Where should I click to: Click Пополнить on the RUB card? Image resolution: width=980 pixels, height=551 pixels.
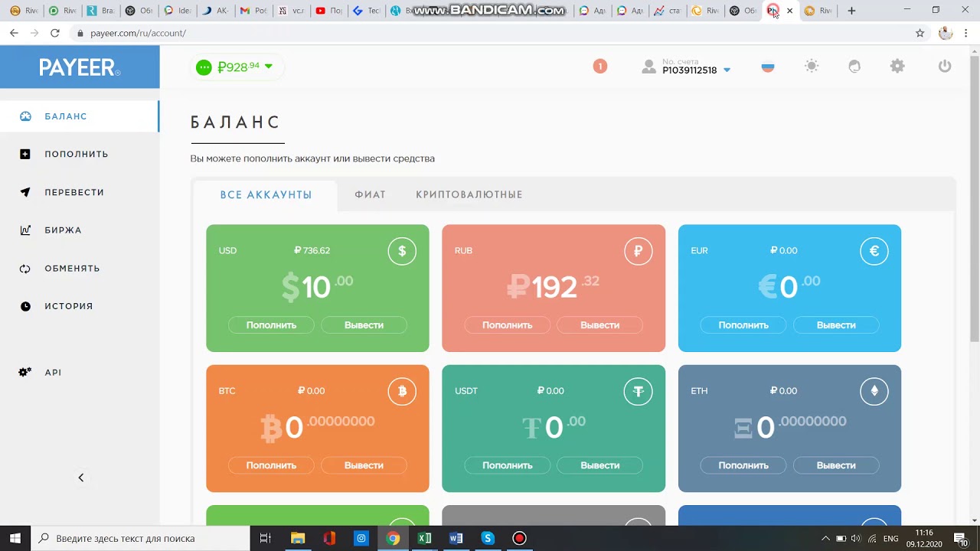pyautogui.click(x=507, y=325)
